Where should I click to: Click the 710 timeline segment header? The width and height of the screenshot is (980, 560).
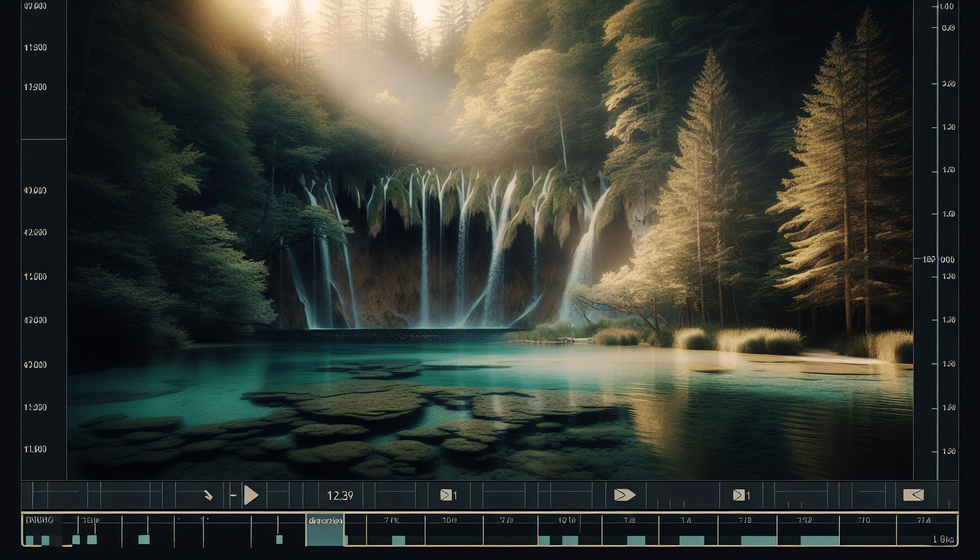pos(864,521)
